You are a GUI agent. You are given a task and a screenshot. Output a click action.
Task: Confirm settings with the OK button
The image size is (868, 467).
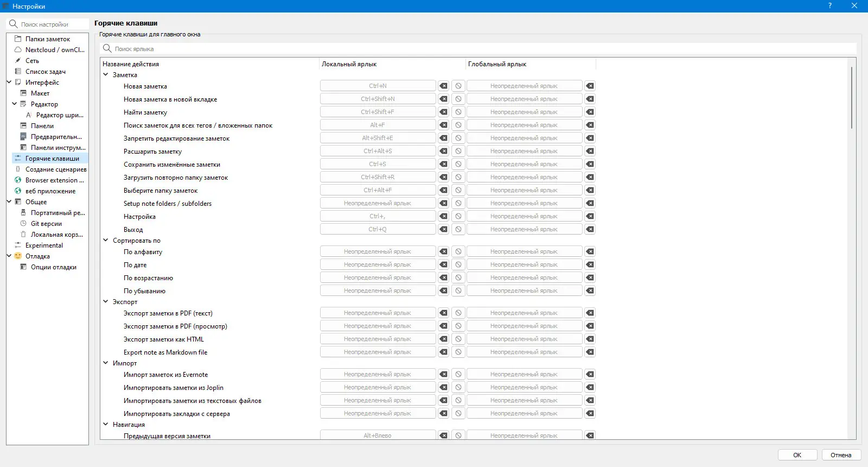[x=797, y=455]
